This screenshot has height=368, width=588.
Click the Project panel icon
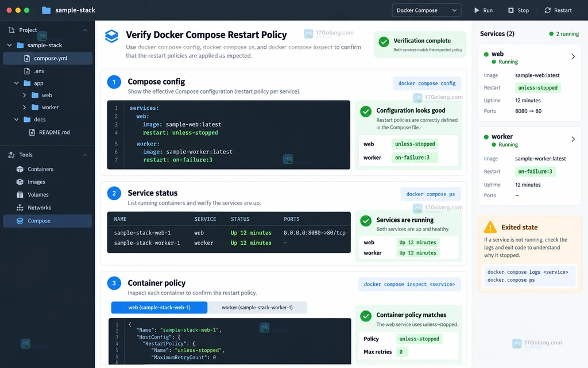[11, 30]
